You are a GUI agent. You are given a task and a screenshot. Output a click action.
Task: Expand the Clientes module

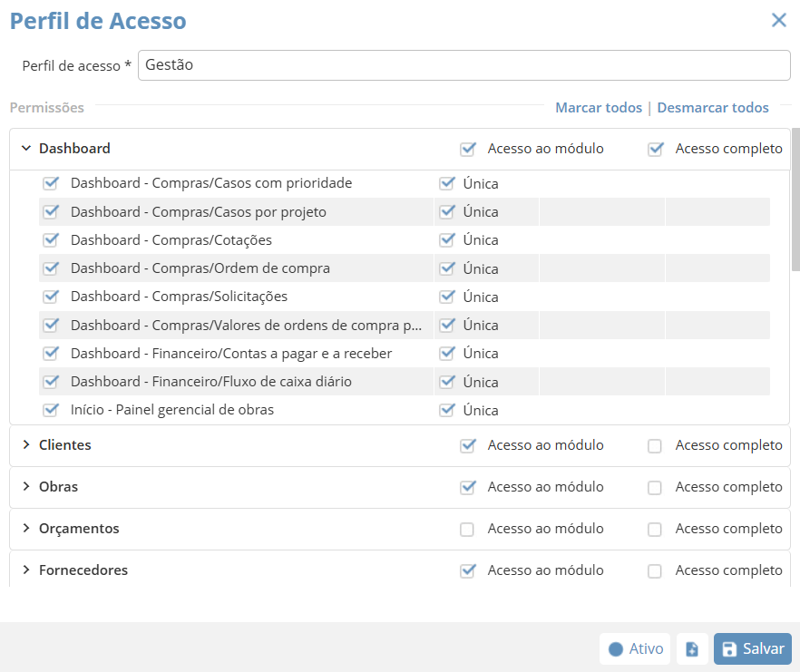tap(26, 445)
